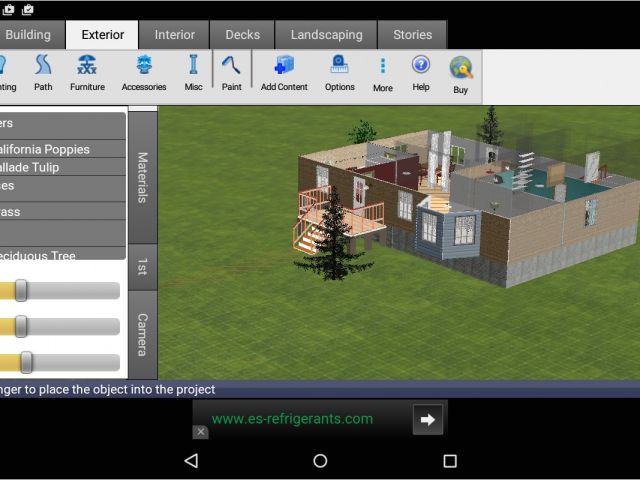
Task: Open the Options panel
Action: [339, 72]
